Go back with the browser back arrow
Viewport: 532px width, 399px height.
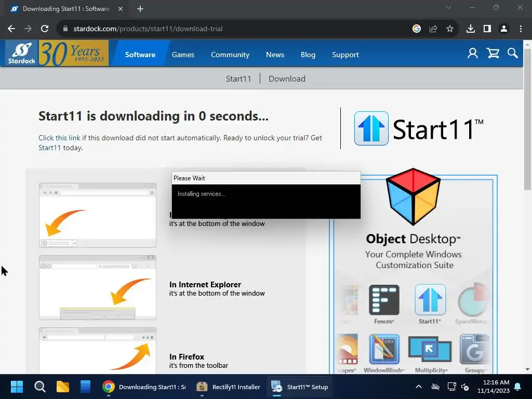point(11,29)
